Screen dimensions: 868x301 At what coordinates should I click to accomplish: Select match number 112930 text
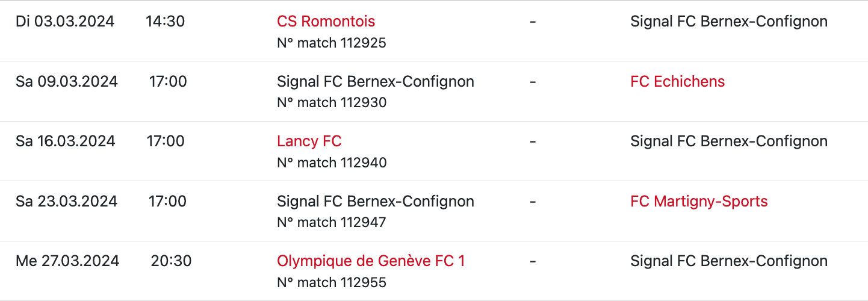(x=331, y=102)
